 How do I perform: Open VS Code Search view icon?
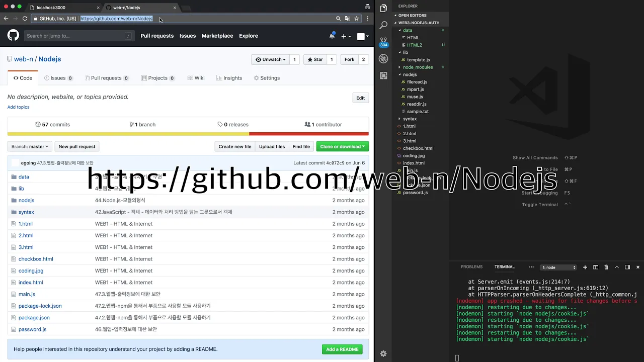[x=383, y=25]
